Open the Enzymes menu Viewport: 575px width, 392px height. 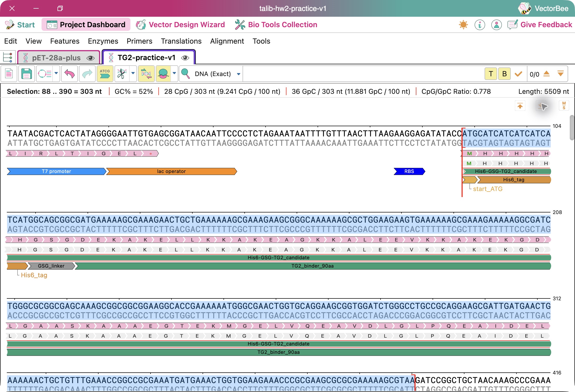tap(103, 41)
